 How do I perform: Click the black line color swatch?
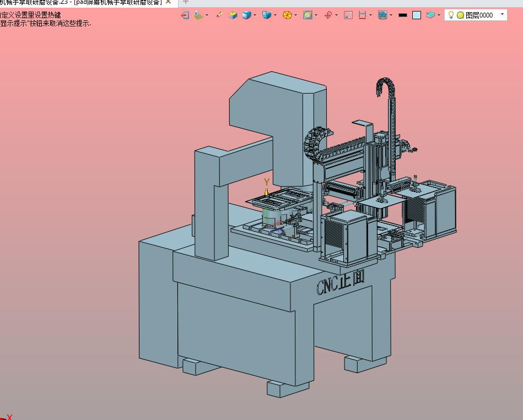(x=403, y=15)
